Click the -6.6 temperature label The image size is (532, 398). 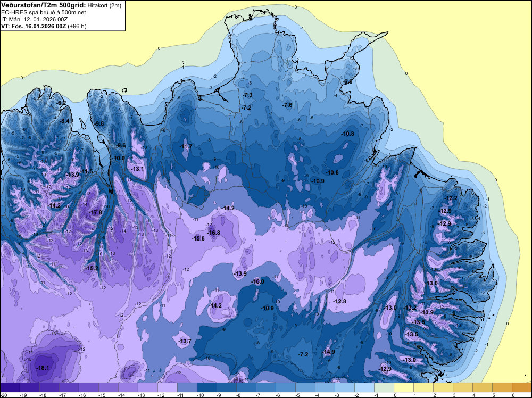click(347, 82)
